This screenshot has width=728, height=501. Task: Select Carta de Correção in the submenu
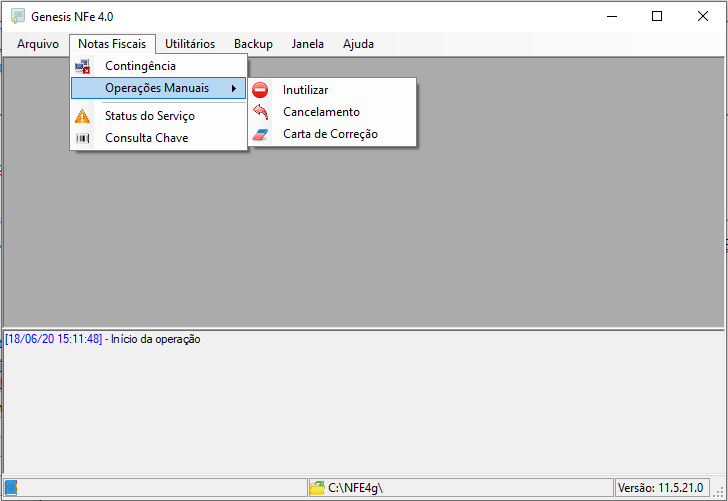tap(332, 134)
